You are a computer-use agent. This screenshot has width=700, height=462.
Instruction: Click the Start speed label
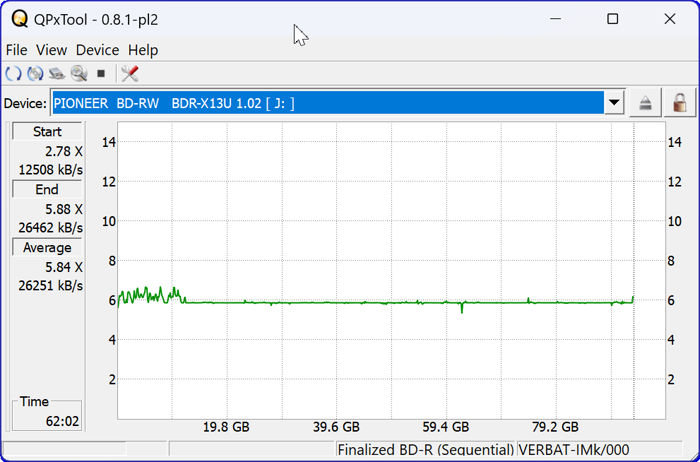point(47,132)
